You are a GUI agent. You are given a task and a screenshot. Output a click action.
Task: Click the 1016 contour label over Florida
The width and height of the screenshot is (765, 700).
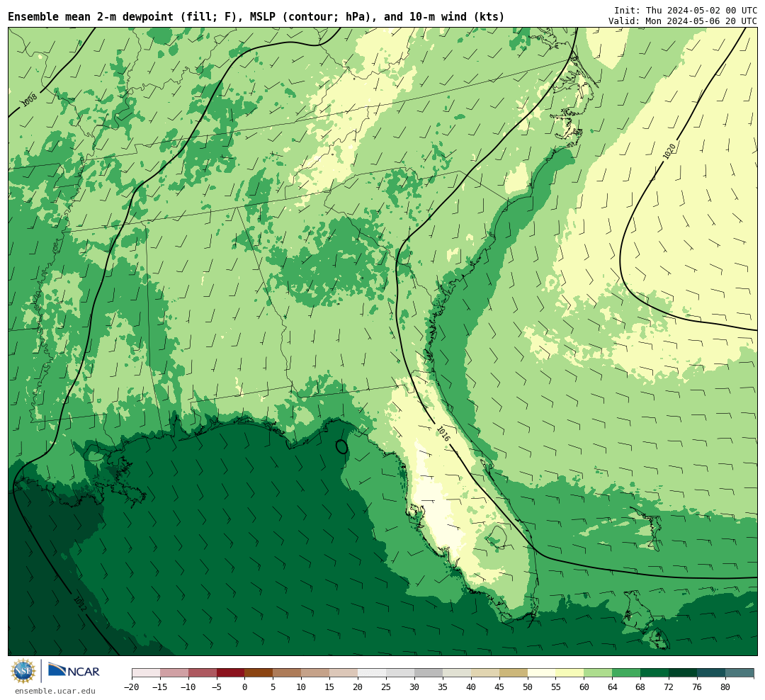pyautogui.click(x=443, y=434)
